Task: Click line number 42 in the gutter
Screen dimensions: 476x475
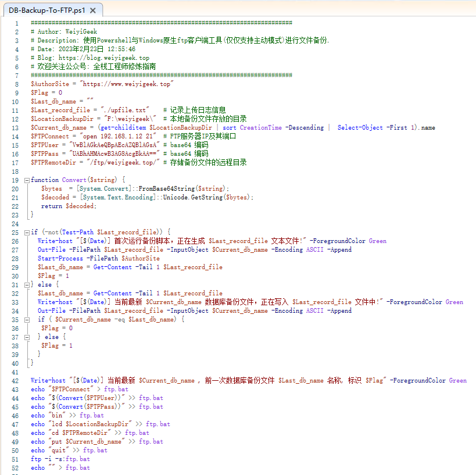Action: click(x=15, y=380)
